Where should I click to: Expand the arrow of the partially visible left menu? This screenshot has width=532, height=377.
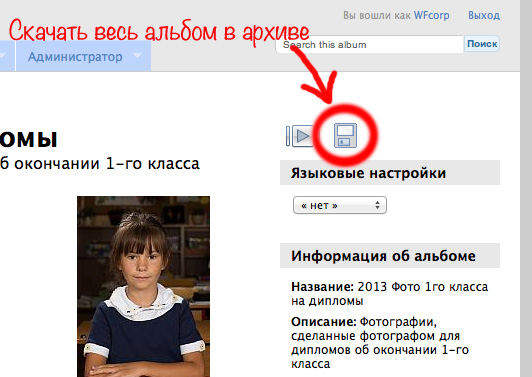tap(3, 55)
